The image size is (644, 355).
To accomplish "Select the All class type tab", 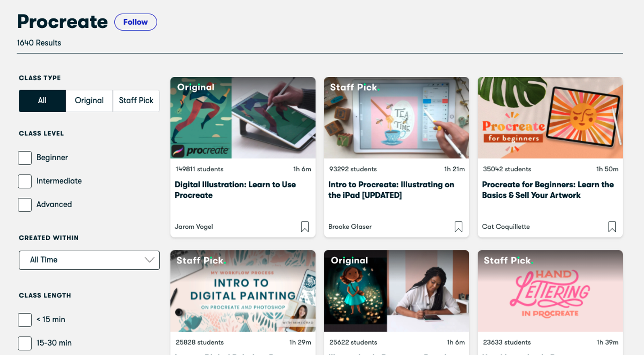I will pos(42,101).
